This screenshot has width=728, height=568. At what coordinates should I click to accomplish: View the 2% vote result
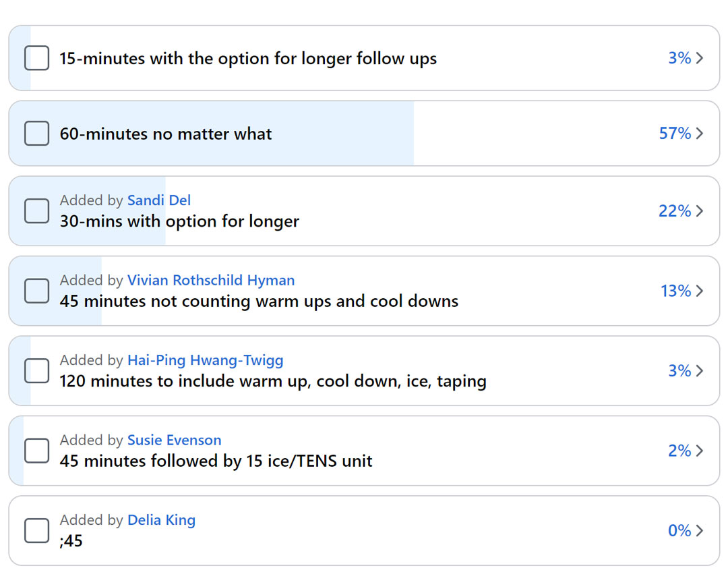click(679, 451)
